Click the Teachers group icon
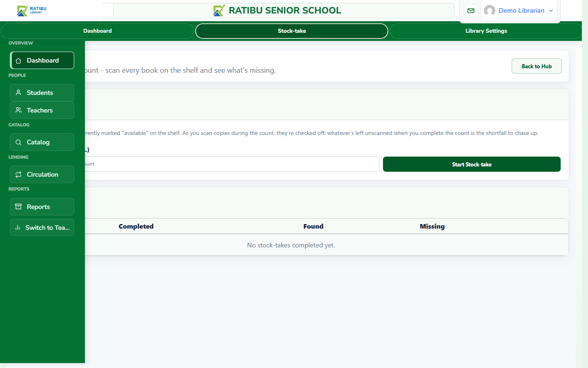Viewport: 588px width, 368px height. click(x=18, y=110)
